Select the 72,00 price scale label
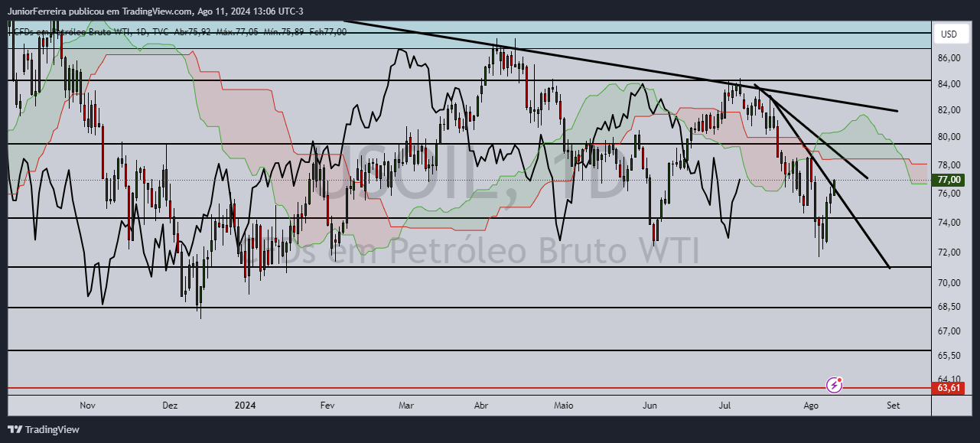The width and height of the screenshot is (980, 443). coord(949,252)
